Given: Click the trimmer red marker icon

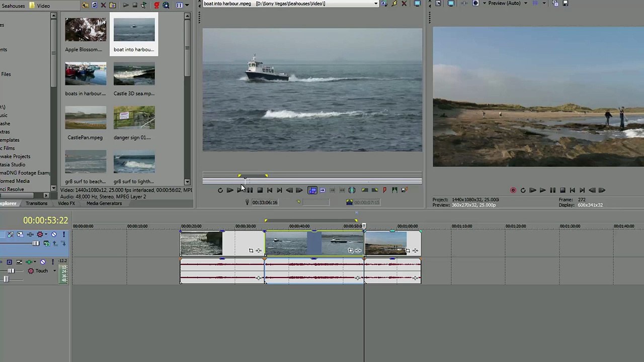Looking at the screenshot, I should 384,190.
